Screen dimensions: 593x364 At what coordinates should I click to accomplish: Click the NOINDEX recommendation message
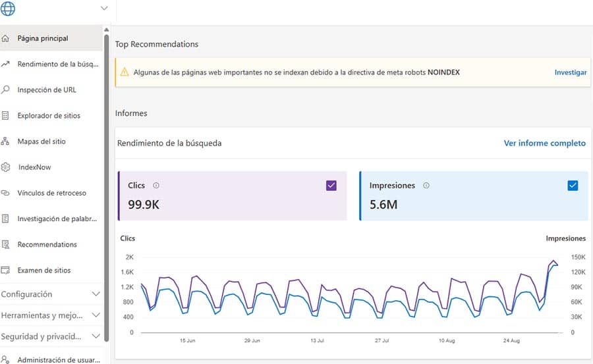(x=296, y=72)
